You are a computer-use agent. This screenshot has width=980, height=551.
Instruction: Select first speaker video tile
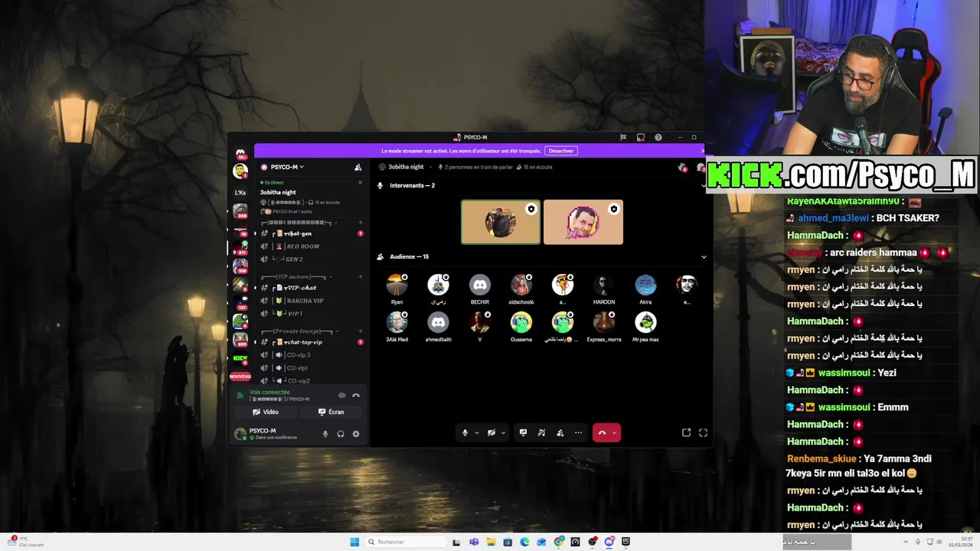tap(501, 222)
